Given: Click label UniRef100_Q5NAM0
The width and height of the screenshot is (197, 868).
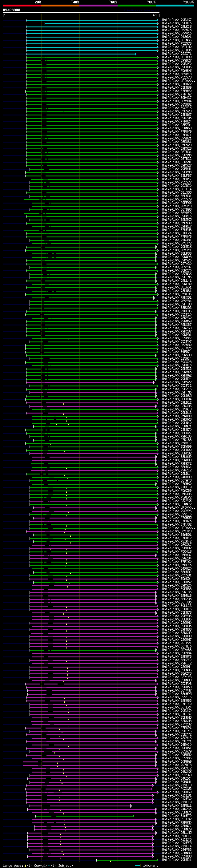Looking at the screenshot, I should (177, 416).
